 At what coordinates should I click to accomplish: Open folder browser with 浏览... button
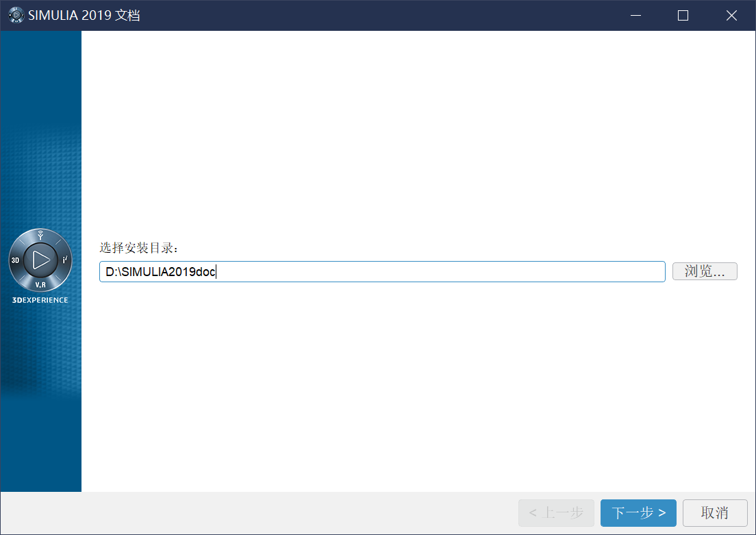coord(705,271)
